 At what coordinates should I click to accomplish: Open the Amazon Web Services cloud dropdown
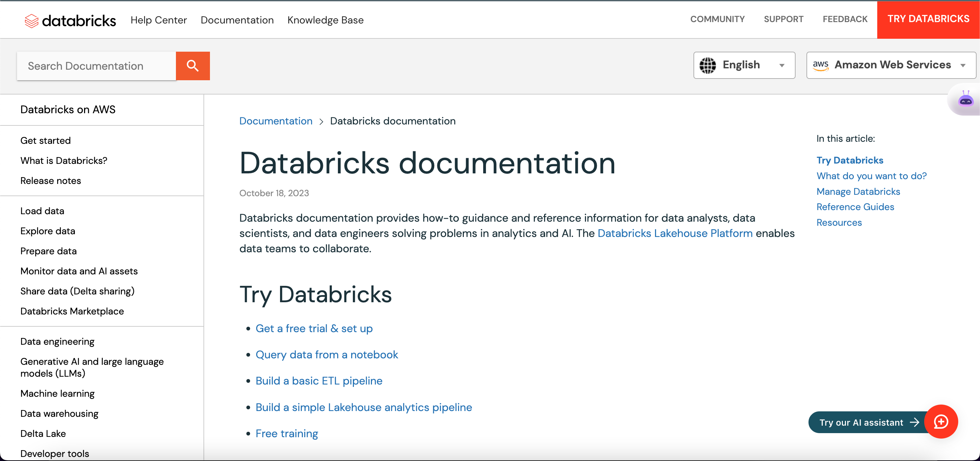coord(891,65)
